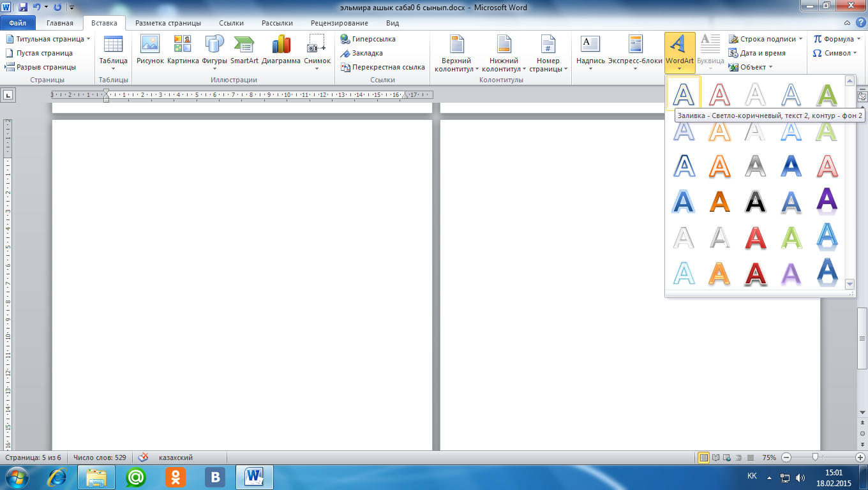868x490 pixels.
Task: Open Quick Access Toolbar customize dropdown
Action: pos(71,8)
